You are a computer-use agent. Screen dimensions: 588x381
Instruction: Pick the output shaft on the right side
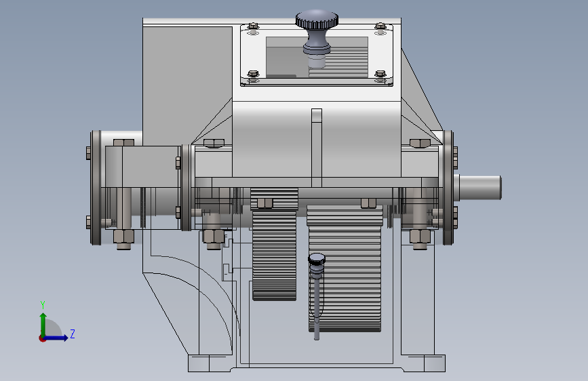(x=480, y=187)
